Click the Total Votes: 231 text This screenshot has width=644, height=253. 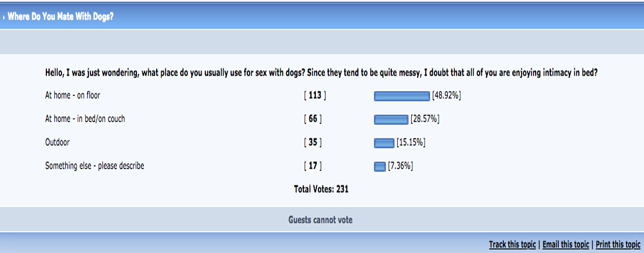tap(321, 189)
